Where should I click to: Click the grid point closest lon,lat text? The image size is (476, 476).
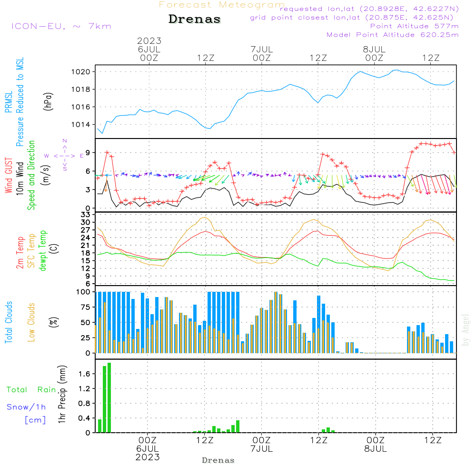[x=355, y=18]
